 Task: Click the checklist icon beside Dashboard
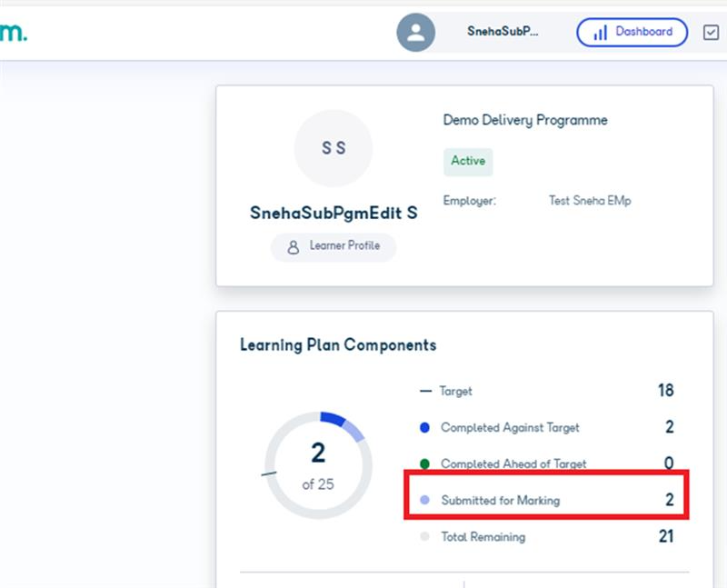coord(711,33)
